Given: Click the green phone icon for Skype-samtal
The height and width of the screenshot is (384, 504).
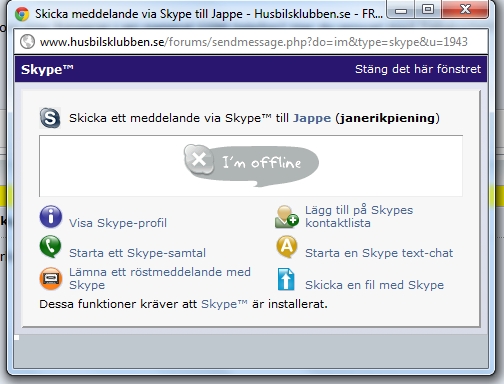Looking at the screenshot, I should tap(50, 247).
